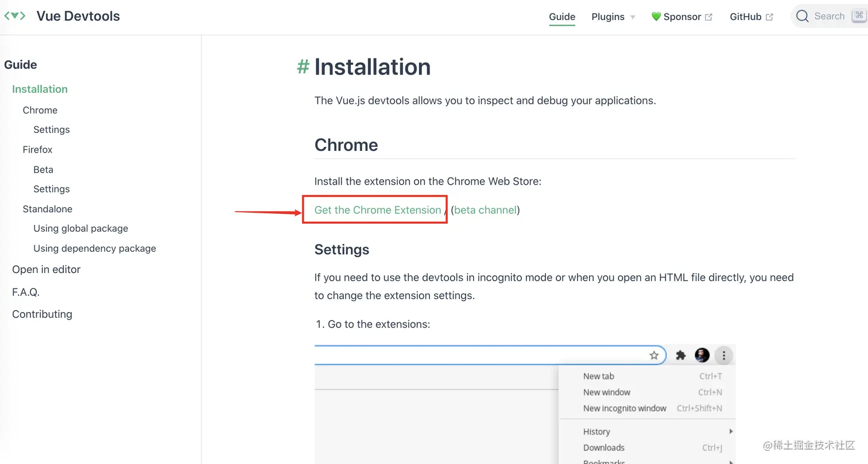Click the profile avatar in browser screenshot

tap(702, 356)
